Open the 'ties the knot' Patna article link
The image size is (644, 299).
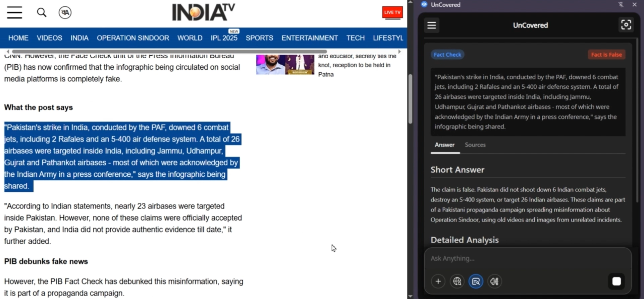pos(357,65)
